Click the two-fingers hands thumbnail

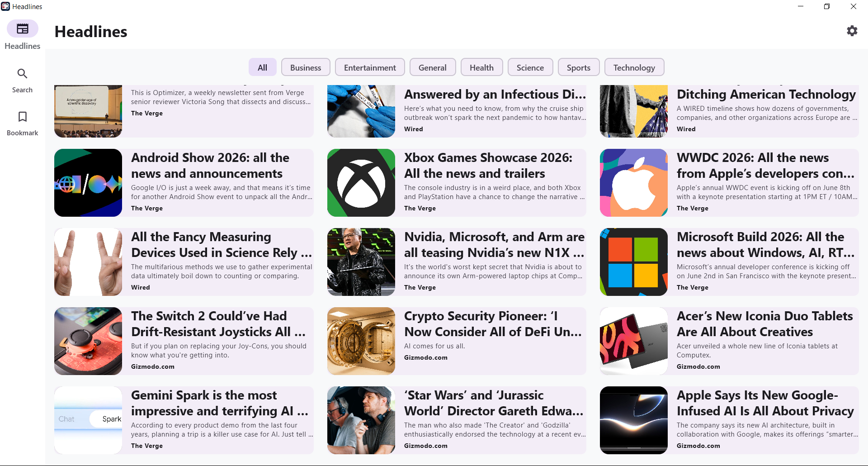(x=88, y=262)
